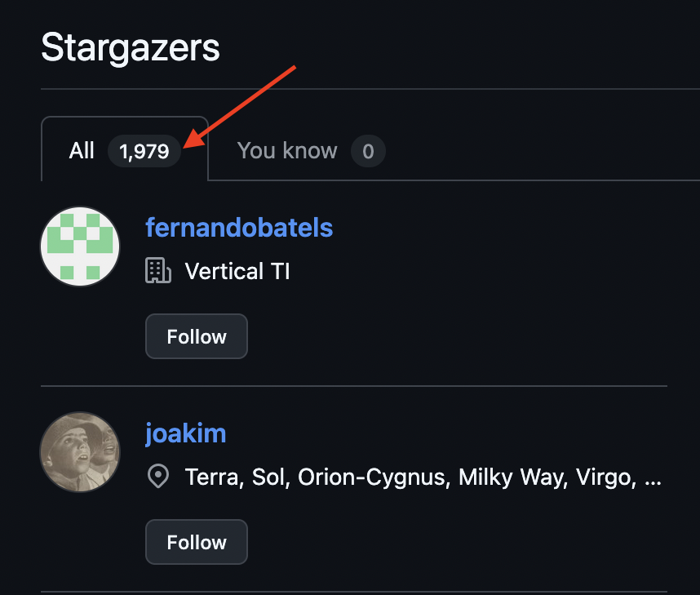Open the joakim profile link
This screenshot has height=595, width=700.
[185, 433]
